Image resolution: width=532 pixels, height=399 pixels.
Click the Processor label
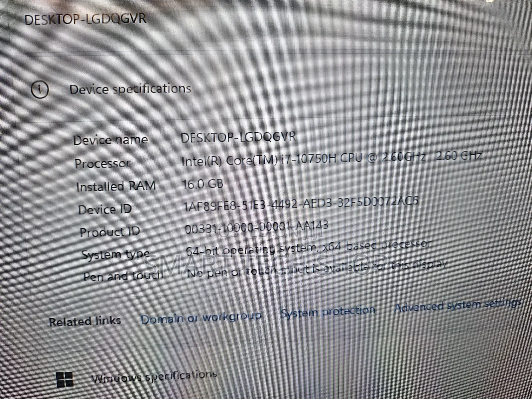tap(102, 163)
